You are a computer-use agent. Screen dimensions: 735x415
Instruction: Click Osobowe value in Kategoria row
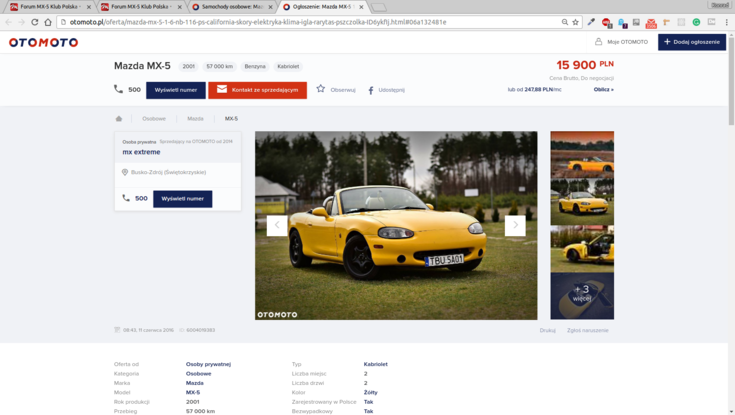click(x=198, y=373)
